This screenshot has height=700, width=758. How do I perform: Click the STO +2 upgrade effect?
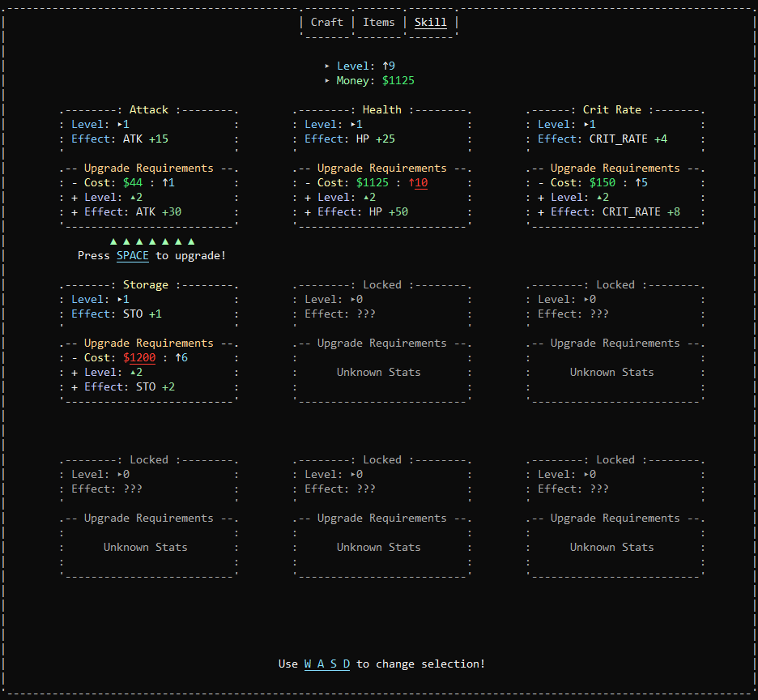pyautogui.click(x=155, y=387)
